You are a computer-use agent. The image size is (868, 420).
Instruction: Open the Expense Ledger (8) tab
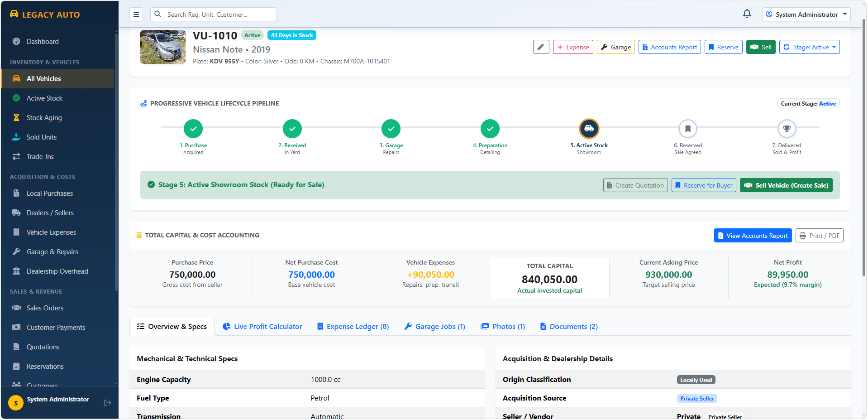pyautogui.click(x=353, y=326)
